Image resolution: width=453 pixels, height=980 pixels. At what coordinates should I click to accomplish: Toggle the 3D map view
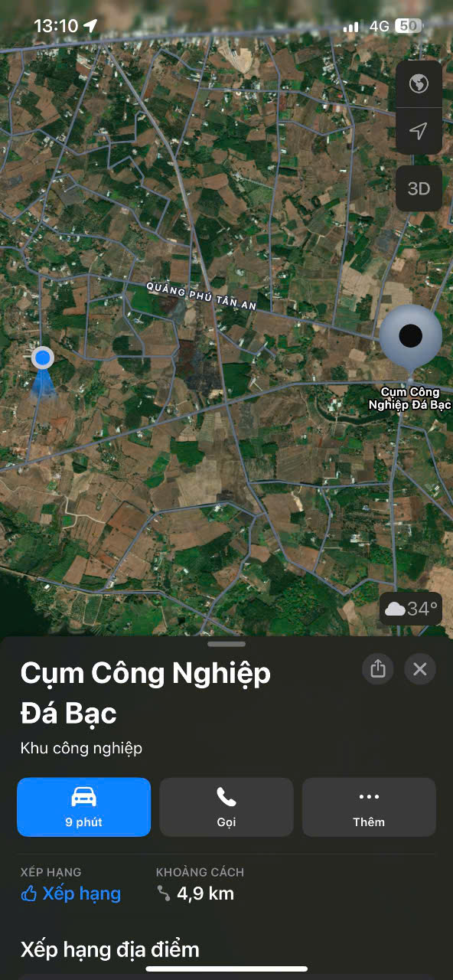click(x=419, y=188)
